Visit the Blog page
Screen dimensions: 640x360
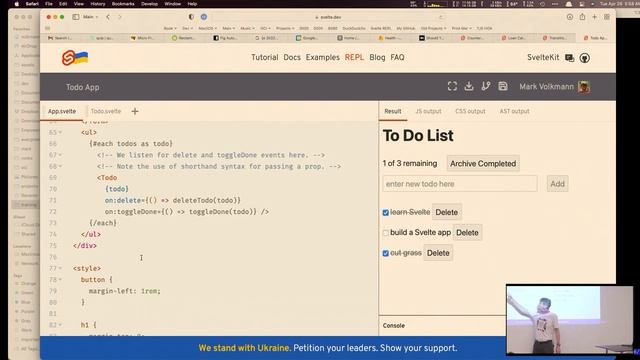[377, 58]
